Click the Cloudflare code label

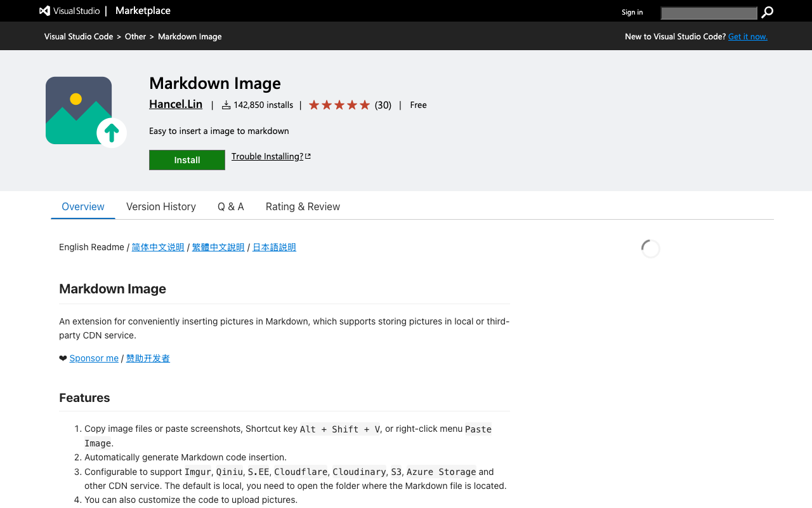click(x=301, y=472)
